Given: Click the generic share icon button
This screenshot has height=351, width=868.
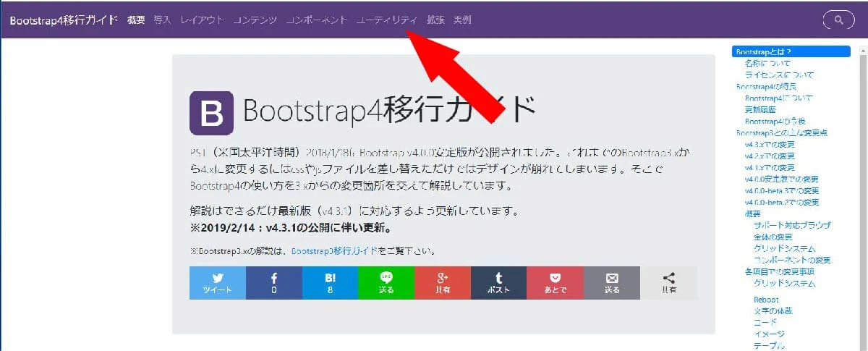Looking at the screenshot, I should click(669, 283).
